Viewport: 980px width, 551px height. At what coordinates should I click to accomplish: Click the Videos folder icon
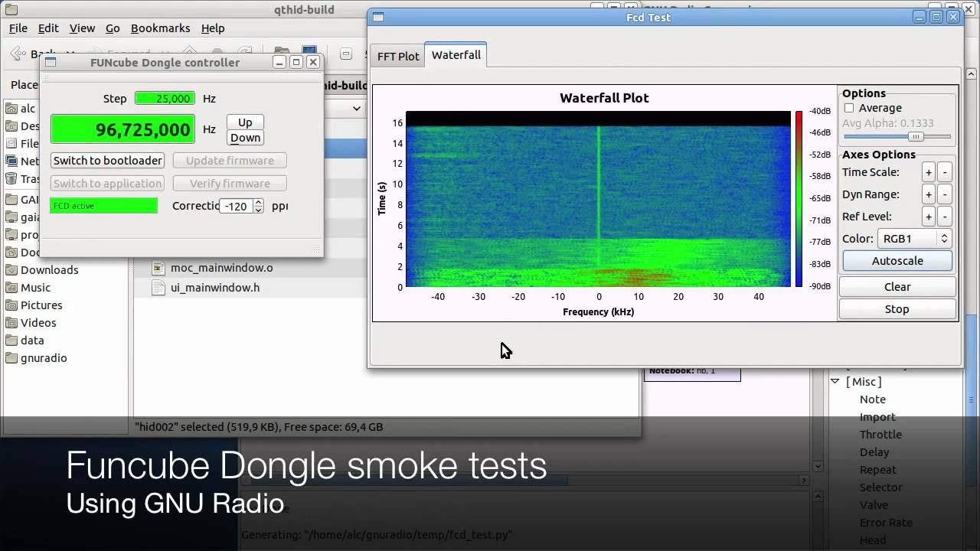[11, 323]
